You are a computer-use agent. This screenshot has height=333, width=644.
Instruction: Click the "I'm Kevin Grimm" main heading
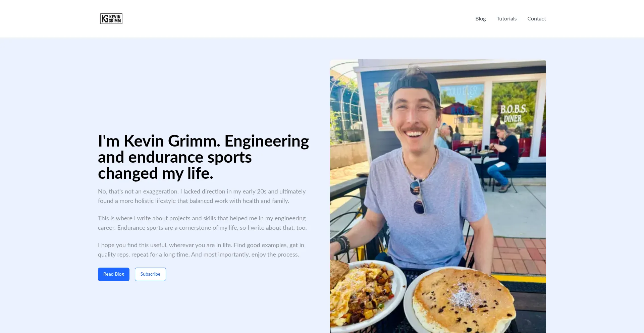(x=203, y=157)
